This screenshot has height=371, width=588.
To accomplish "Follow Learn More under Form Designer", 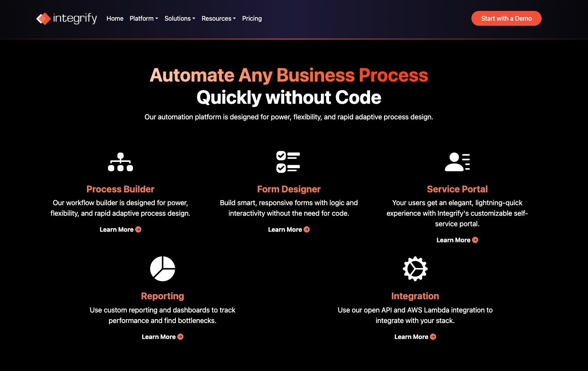I will [x=289, y=229].
